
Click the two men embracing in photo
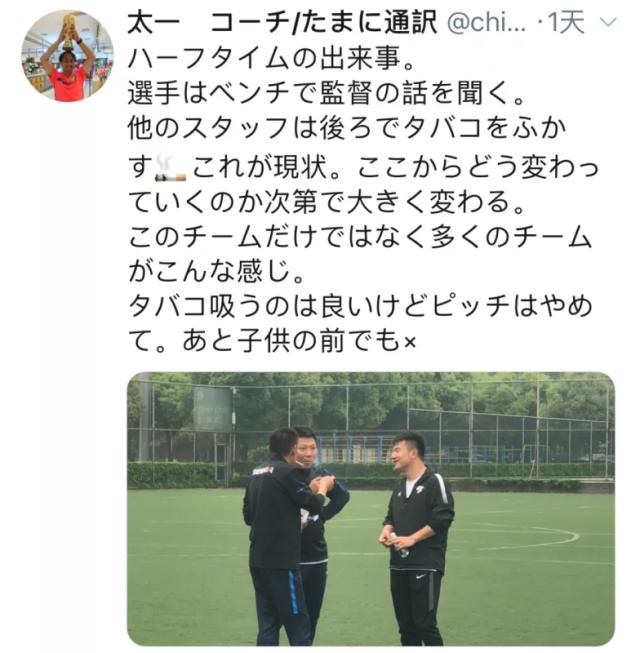[296, 535]
